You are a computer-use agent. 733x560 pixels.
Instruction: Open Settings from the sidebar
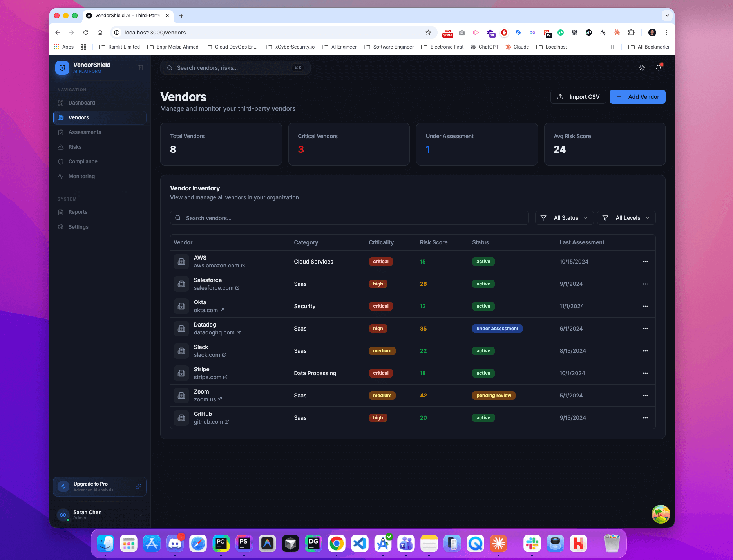(78, 226)
